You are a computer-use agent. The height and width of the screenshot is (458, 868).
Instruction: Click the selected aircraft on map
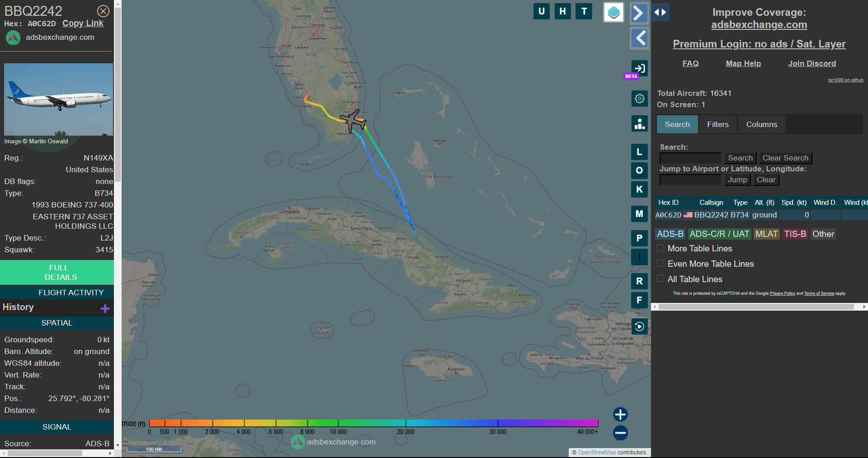point(353,120)
